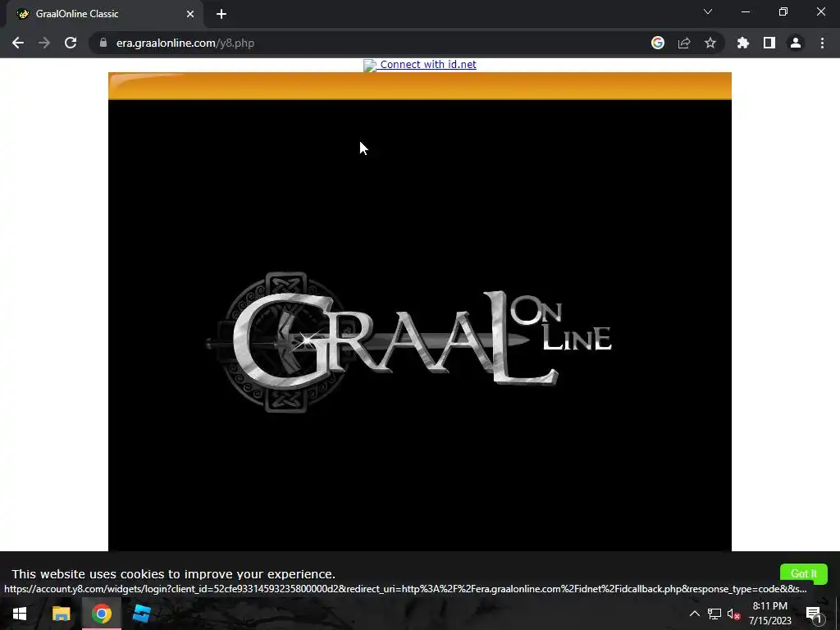Click the GraalOnline logo in the game area
This screenshot has height=630, width=840.
(x=409, y=342)
